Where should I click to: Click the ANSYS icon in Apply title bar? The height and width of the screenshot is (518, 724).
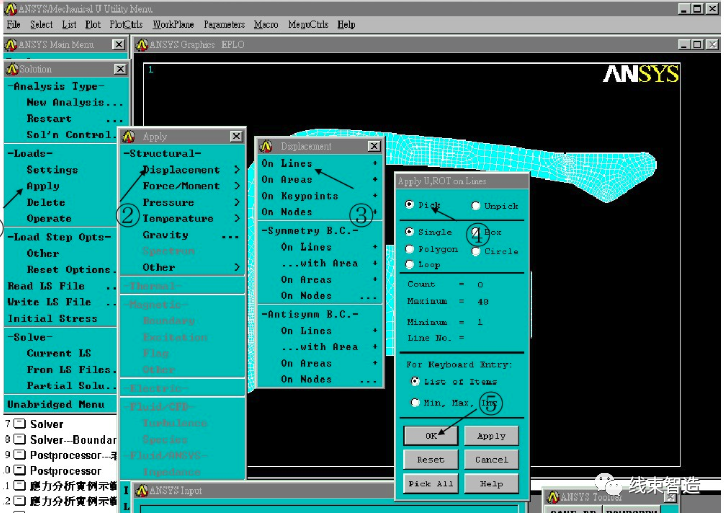[128, 136]
